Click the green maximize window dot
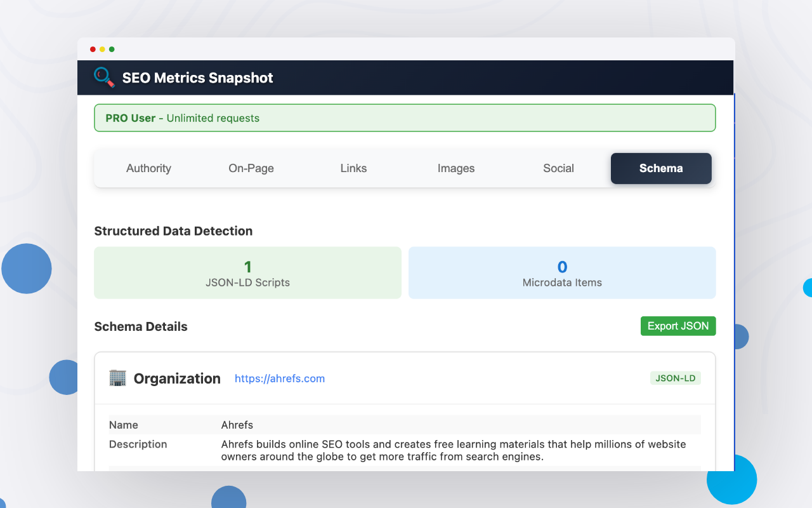812x508 pixels. point(112,50)
